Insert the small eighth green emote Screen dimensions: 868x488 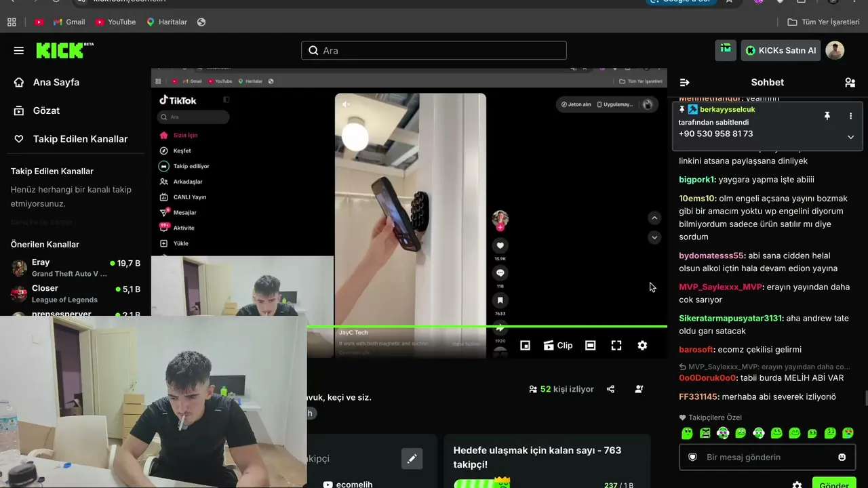812,433
